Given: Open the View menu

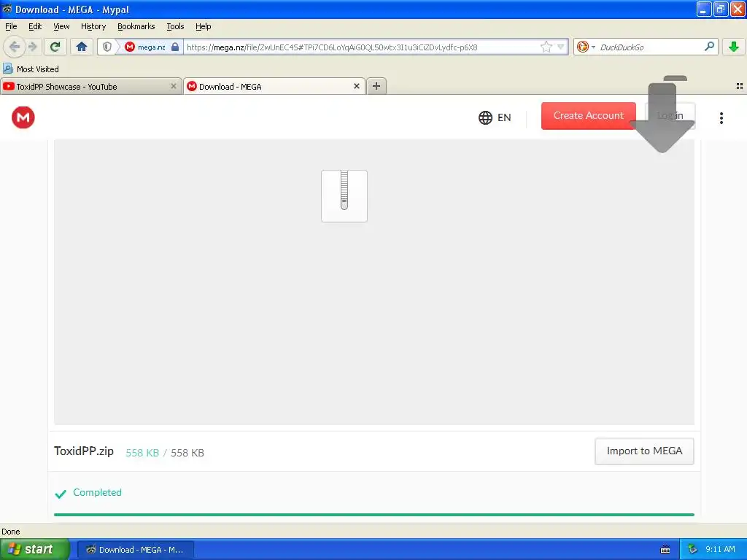Looking at the screenshot, I should [x=61, y=26].
